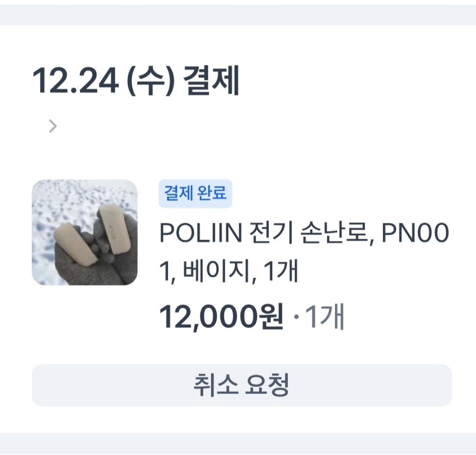
Task: Click the 결제 완료 status badge
Action: pos(195,193)
